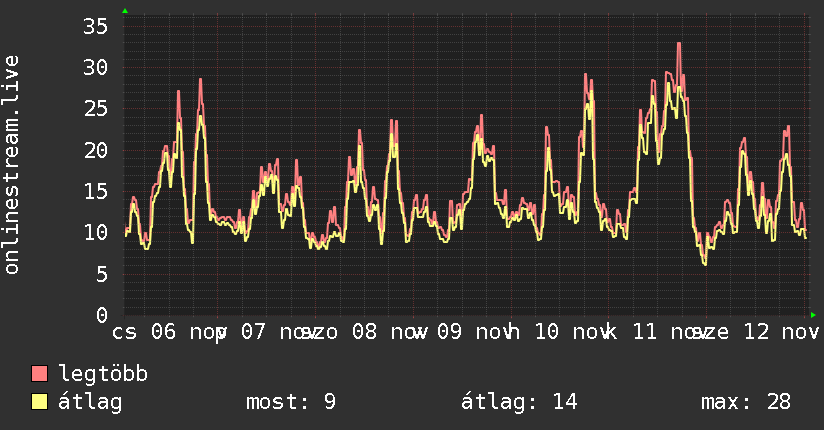Click the y-axis label 20

pyautogui.click(x=96, y=150)
